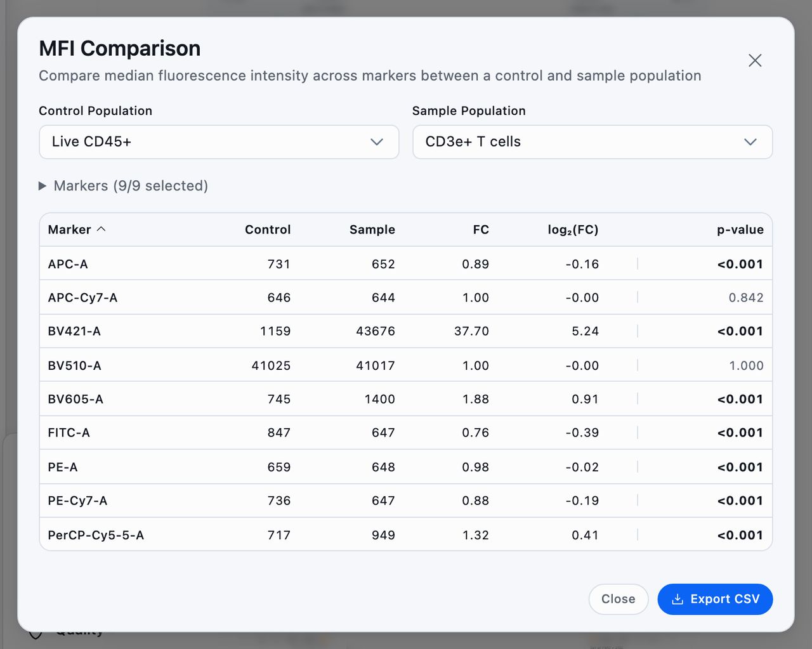Image resolution: width=812 pixels, height=649 pixels.
Task: Click the MFI Comparison dialog title
Action: tap(120, 48)
